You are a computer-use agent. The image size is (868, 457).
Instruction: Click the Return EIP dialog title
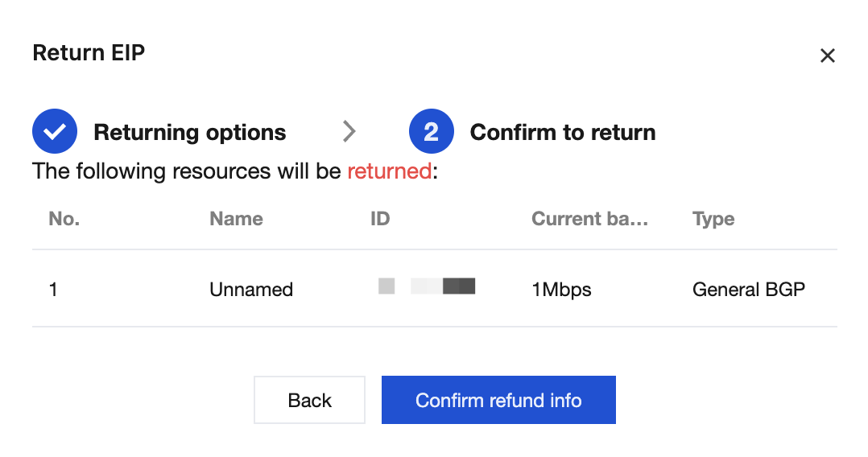(x=89, y=52)
